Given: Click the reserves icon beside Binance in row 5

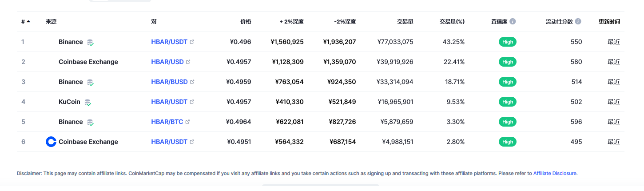Looking at the screenshot, I should (x=90, y=122).
